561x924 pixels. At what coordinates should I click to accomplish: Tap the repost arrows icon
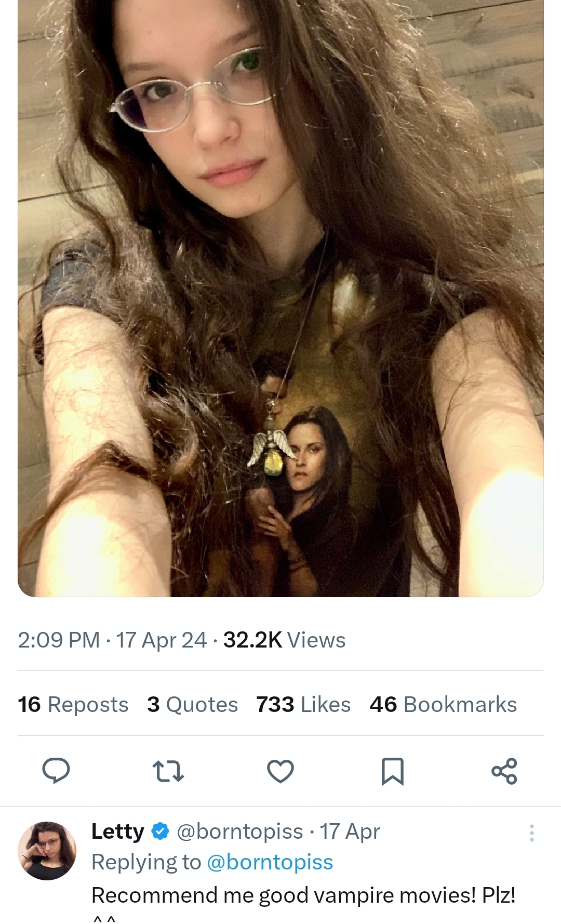168,771
